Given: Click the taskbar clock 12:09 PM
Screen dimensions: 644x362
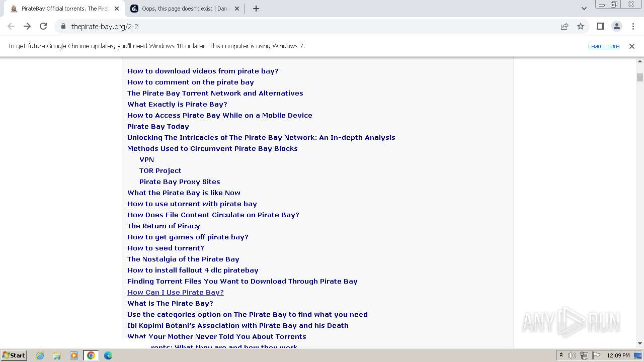Looking at the screenshot, I should pos(618,355).
